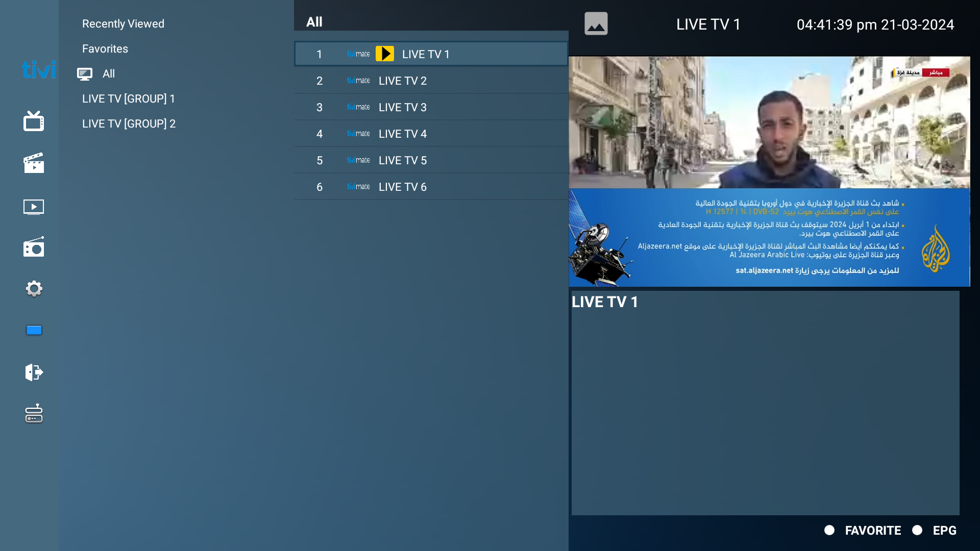980x551 pixels.
Task: Click LIVE TV 1 title in top bar
Action: pos(708,24)
